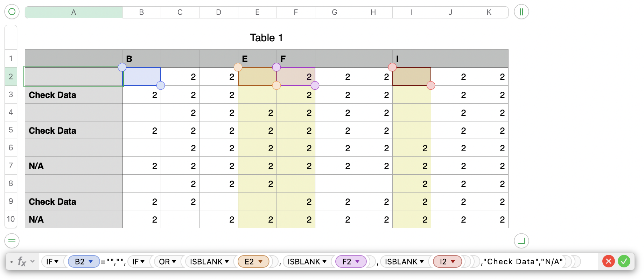Select column A header tab
The height and width of the screenshot is (280, 644).
click(x=73, y=12)
